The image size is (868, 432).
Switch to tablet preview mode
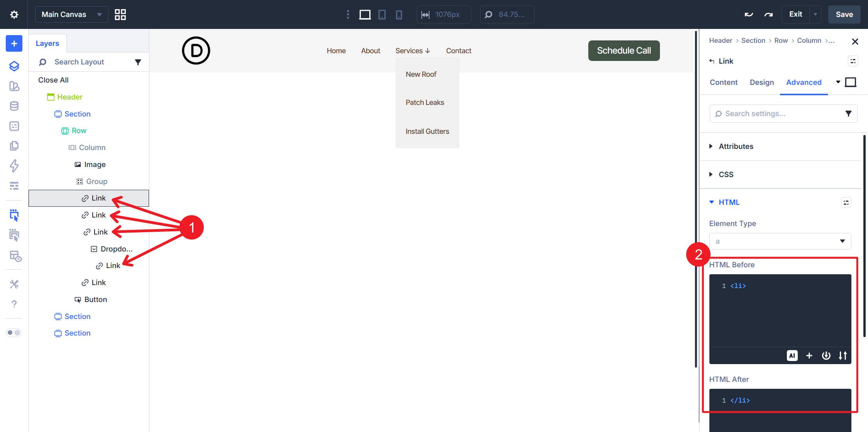(x=382, y=14)
